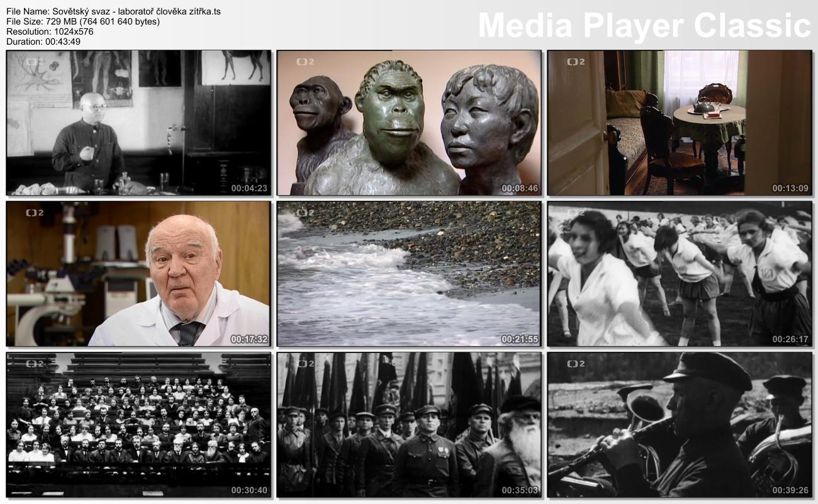Screen dimensions: 818x504
Task: Click the 00:21:55 timestamp
Action: pyautogui.click(x=520, y=339)
